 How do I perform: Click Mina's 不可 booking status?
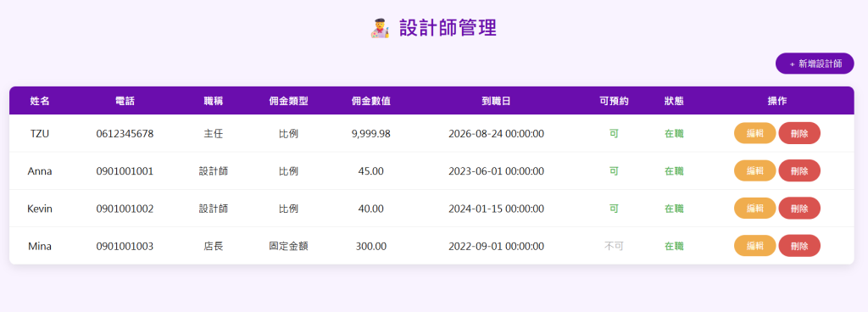tap(614, 246)
